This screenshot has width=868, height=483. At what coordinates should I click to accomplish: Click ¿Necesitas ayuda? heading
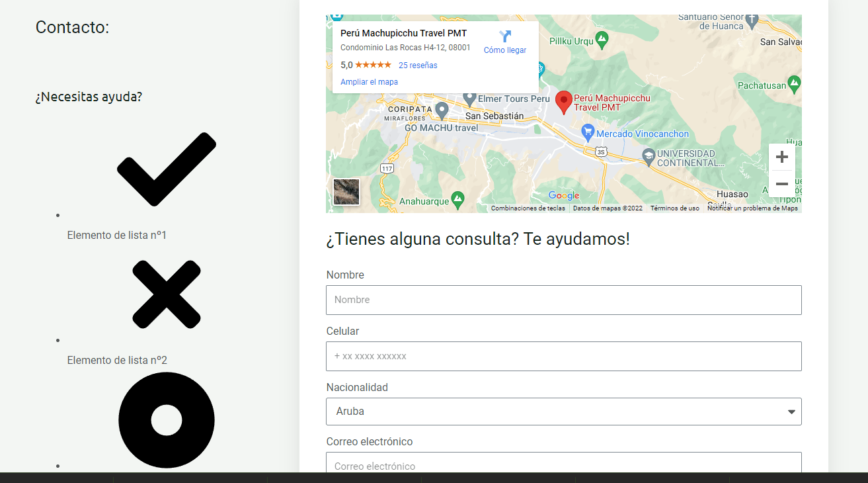(x=89, y=97)
